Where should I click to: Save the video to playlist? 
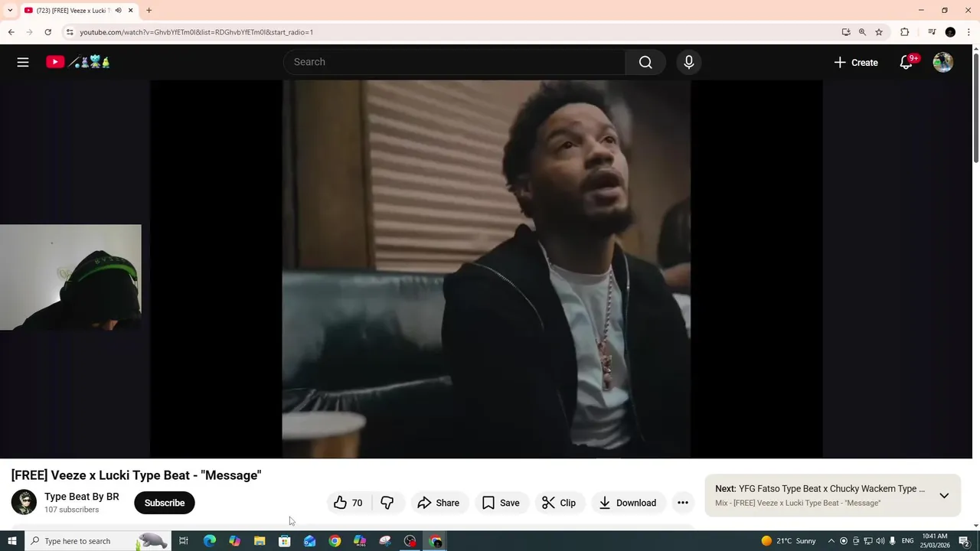[501, 503]
